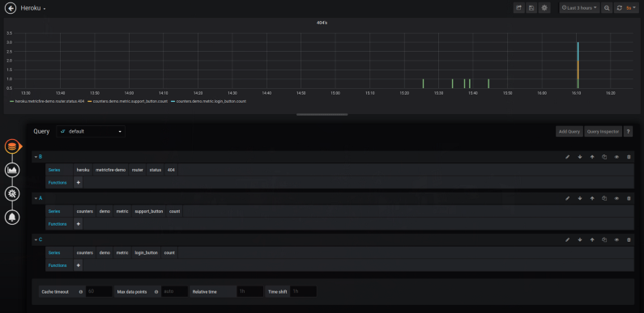Select the login_button series segment
The width and height of the screenshot is (644, 313).
coord(146,252)
